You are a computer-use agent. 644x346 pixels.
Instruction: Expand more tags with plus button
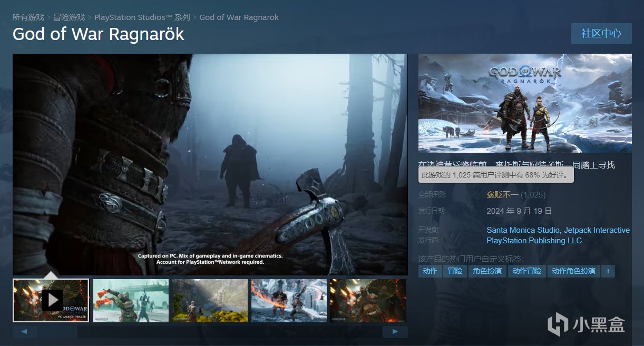tap(608, 271)
